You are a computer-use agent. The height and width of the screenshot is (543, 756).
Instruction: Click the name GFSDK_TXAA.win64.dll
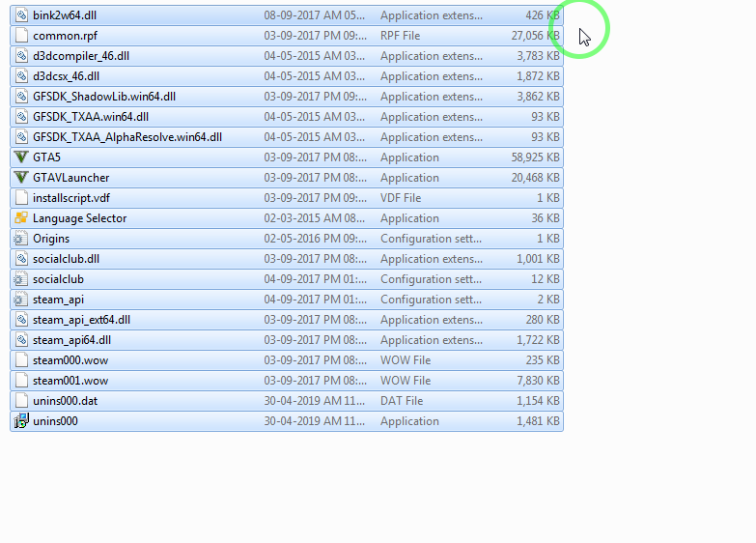(x=91, y=117)
